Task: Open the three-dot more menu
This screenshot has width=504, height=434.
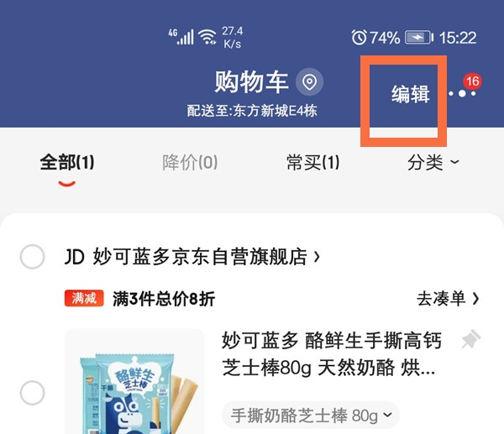Action: [x=462, y=93]
